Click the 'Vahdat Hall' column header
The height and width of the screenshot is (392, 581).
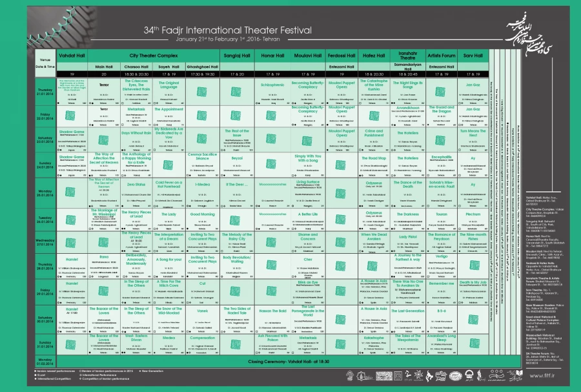click(x=72, y=56)
